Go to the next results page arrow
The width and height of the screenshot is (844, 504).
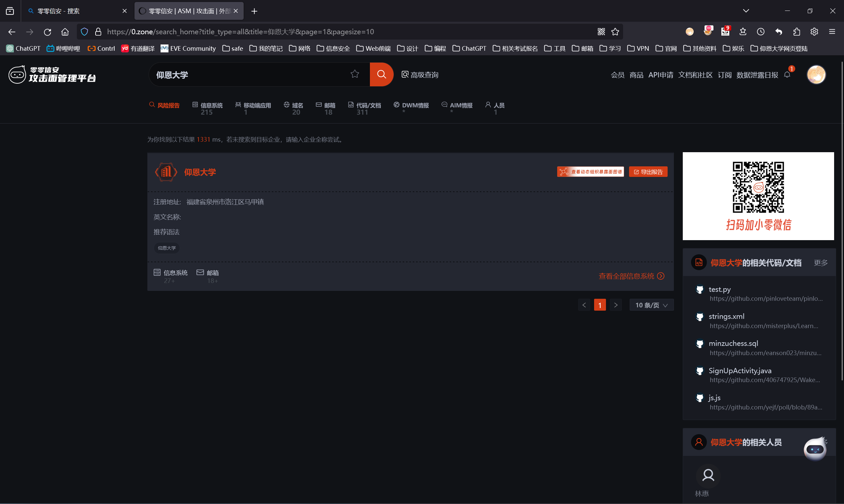[x=616, y=305]
